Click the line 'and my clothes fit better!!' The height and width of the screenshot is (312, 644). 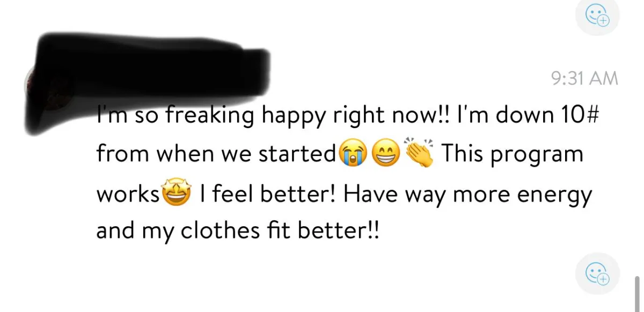point(238,233)
